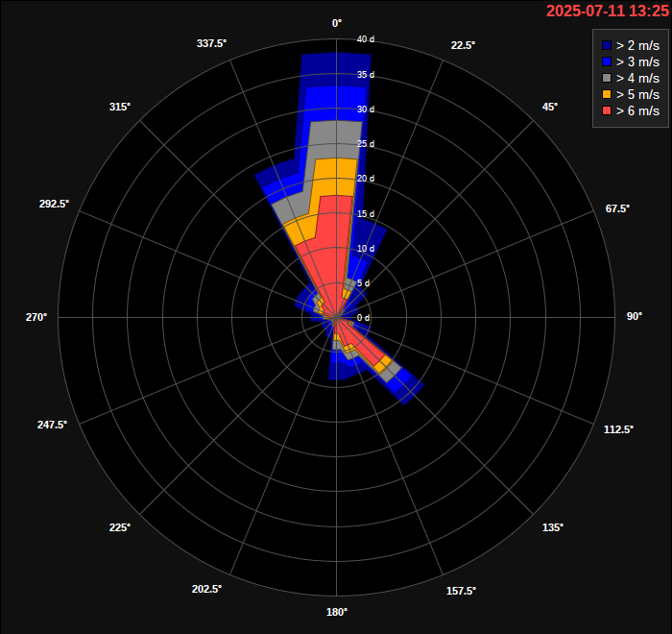Toggle the '> 4 m/s' legend label
Viewport: 672px width, 634px height.
pos(637,78)
